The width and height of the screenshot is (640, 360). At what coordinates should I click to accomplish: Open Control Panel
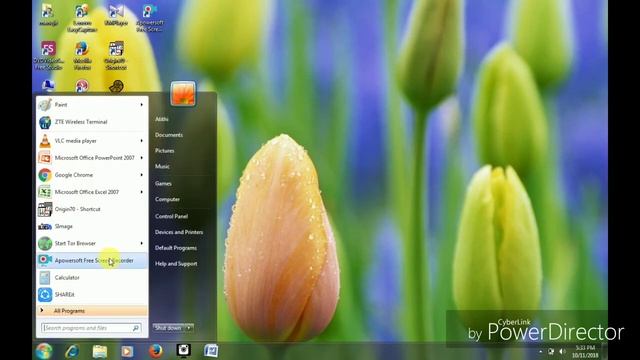(x=171, y=216)
